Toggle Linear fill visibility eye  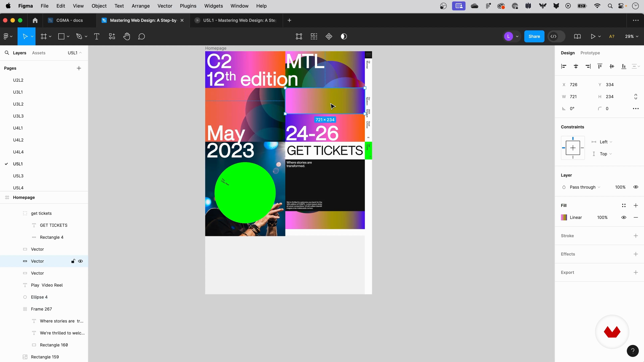pyautogui.click(x=624, y=217)
